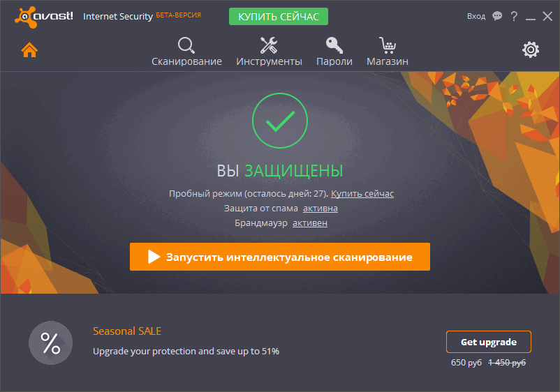560x392 pixels.
Task: Click the percent sale icon
Action: point(51,342)
